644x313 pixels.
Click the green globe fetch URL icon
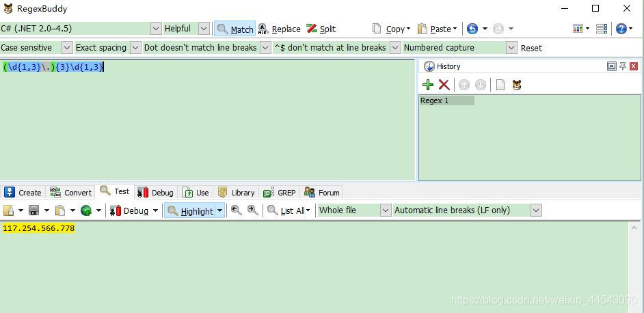86,210
